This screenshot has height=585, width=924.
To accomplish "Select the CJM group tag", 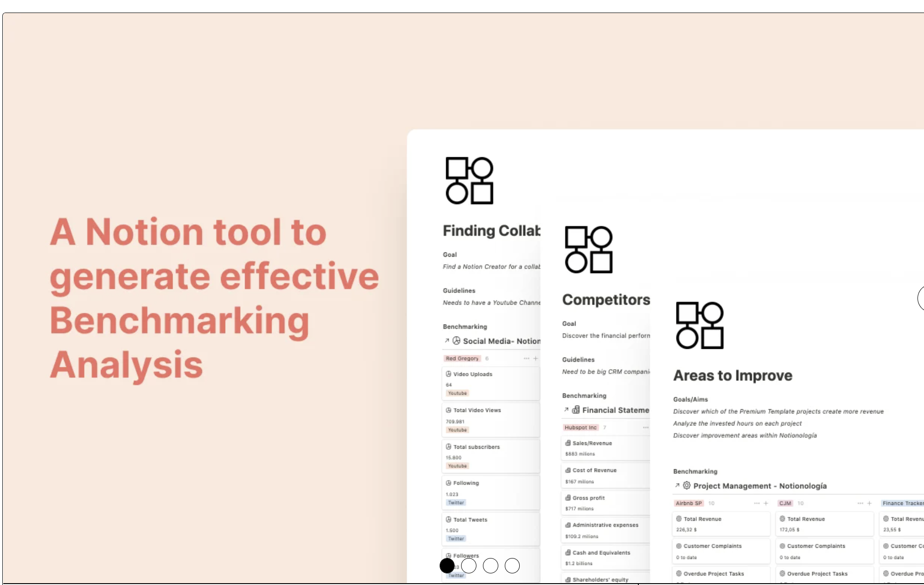I will 785,503.
